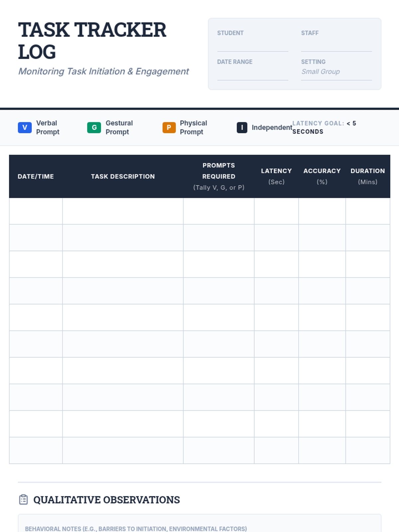This screenshot has width=399, height=532.
Task: Click the Task Tracker Log title
Action: point(92,41)
